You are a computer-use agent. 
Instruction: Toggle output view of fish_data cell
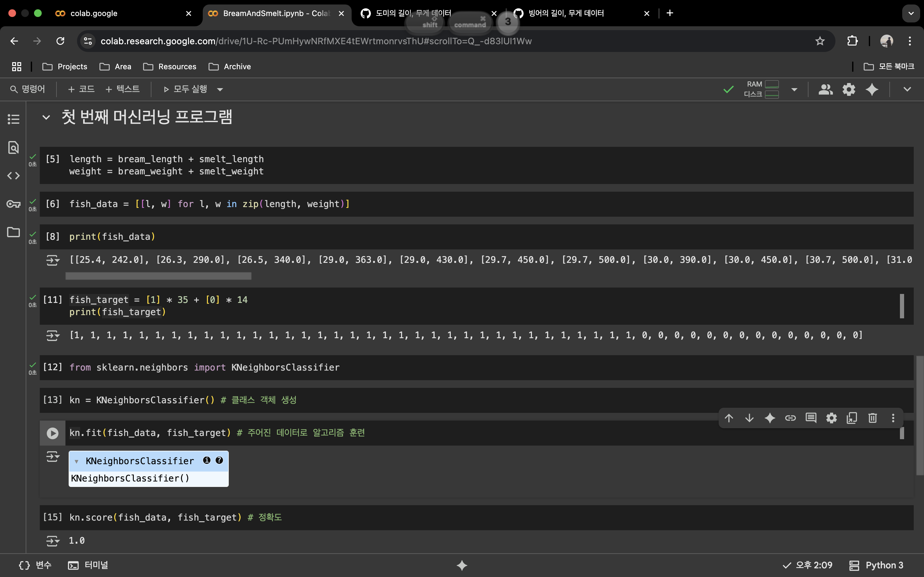53,260
